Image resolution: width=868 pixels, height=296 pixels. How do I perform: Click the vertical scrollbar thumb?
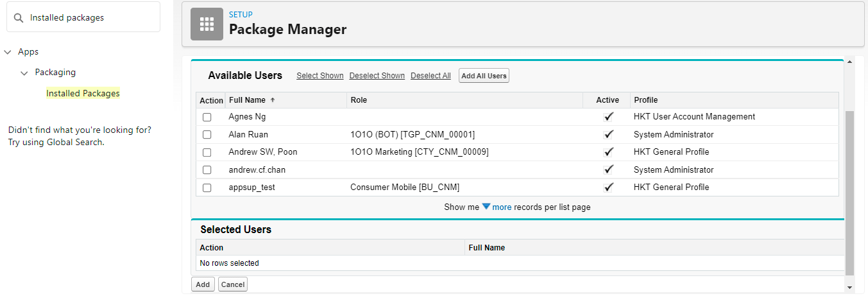coord(849,193)
